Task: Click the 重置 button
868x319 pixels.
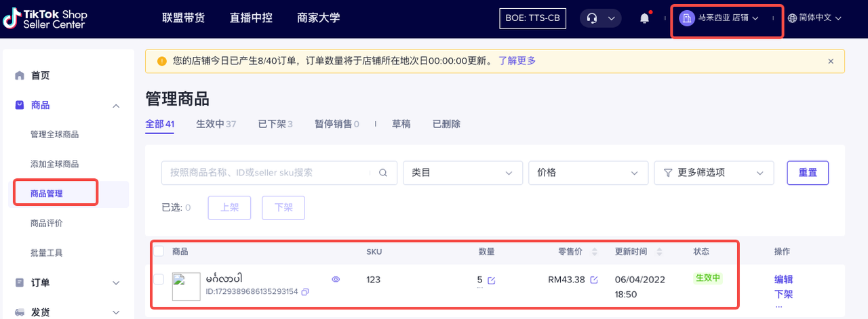Action: [x=808, y=173]
